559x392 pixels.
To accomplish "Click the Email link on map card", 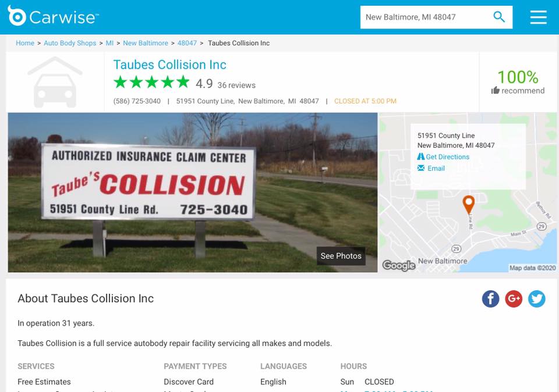I will [x=431, y=168].
